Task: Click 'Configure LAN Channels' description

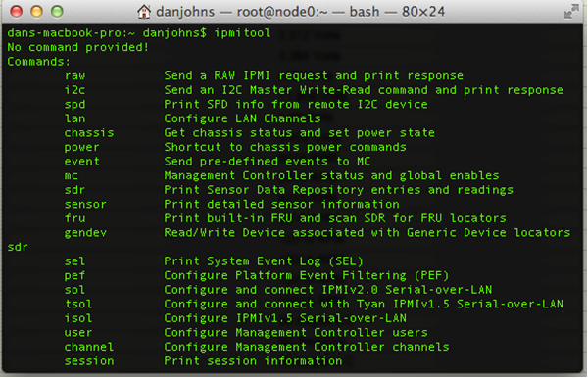Action: [242, 118]
